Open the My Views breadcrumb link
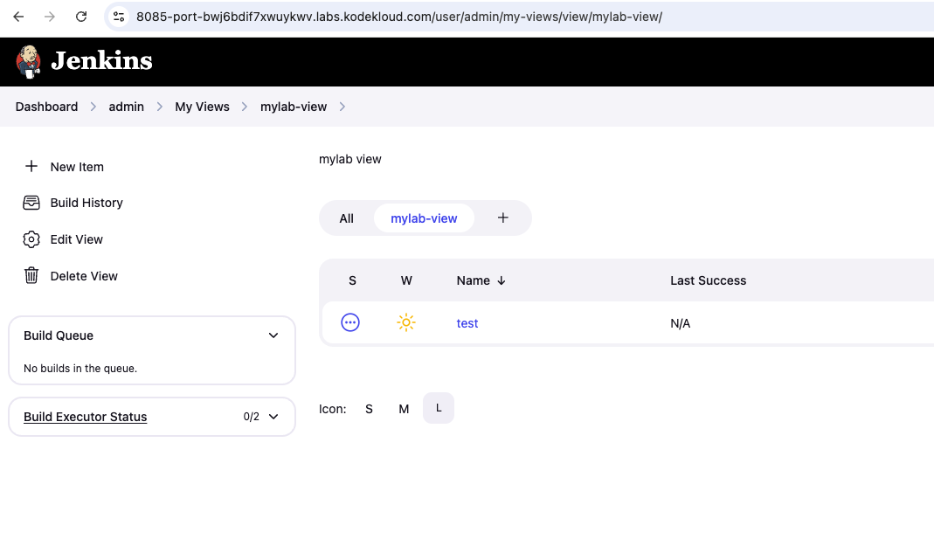 [x=202, y=107]
